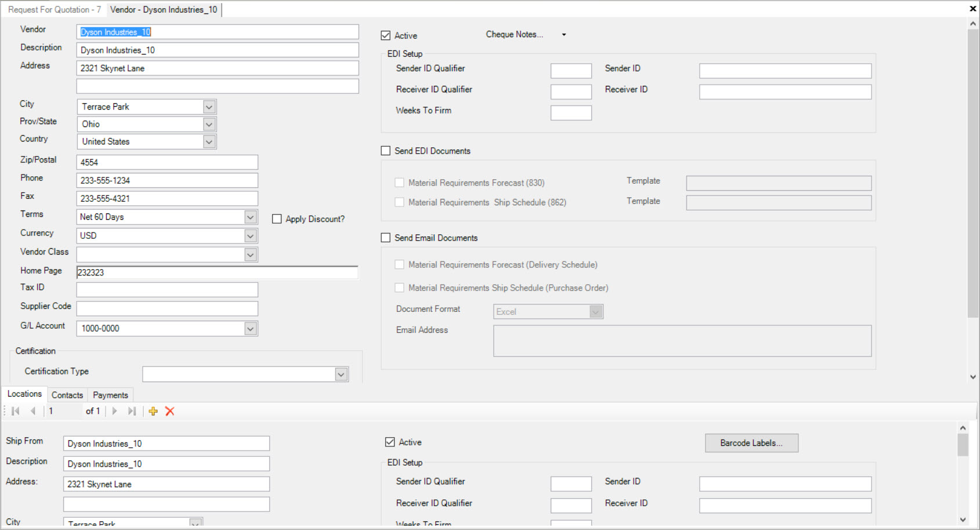Click upper panel scroll down arrow
This screenshot has height=530, width=980.
[973, 377]
